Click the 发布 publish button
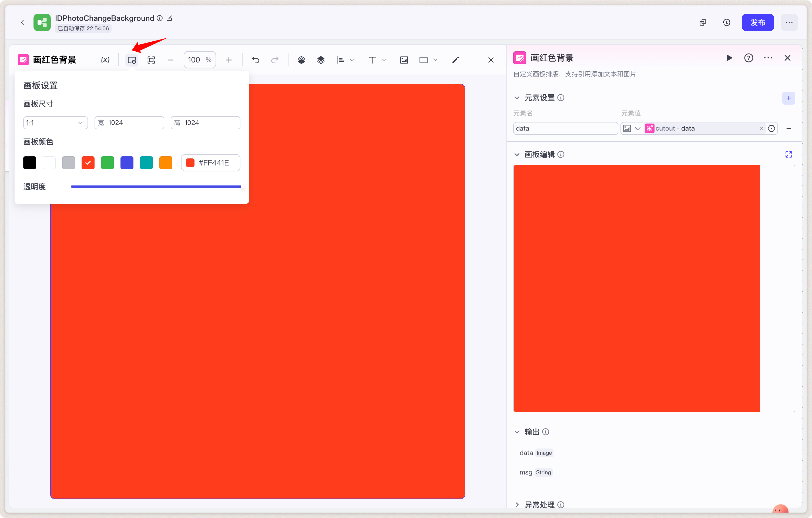 click(757, 23)
